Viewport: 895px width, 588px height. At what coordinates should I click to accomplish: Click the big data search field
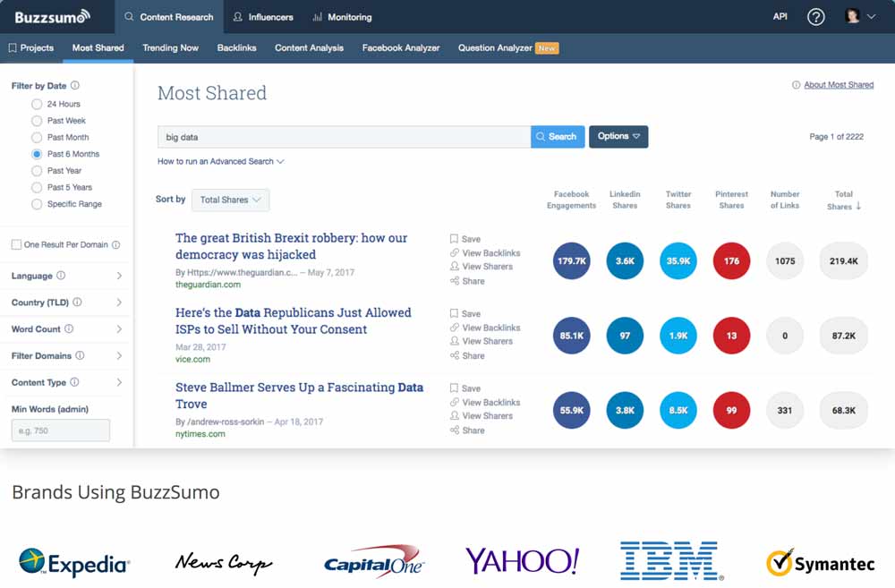[345, 137]
